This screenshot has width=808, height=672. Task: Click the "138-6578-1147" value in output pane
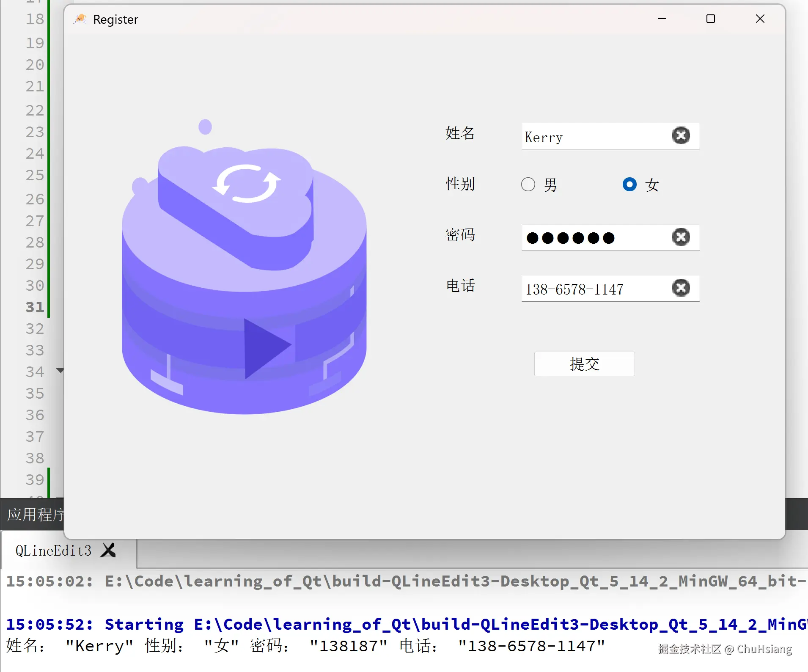pyautogui.click(x=531, y=646)
